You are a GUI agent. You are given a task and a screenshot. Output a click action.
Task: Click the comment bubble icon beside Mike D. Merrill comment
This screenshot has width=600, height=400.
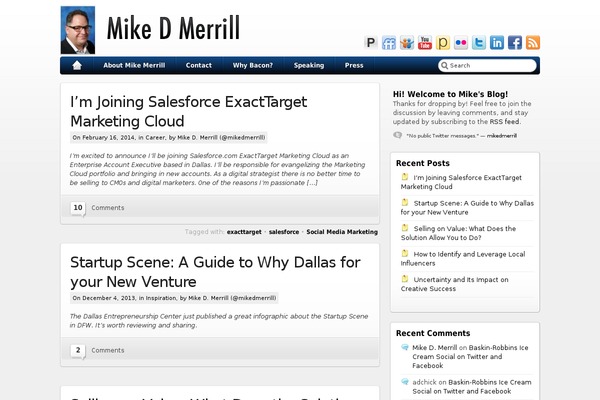(405, 347)
